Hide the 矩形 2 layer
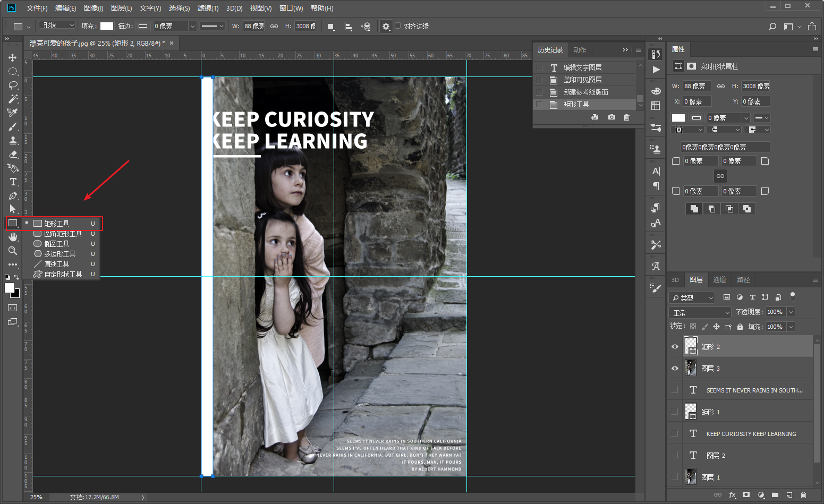Viewport: 824px width, 504px height. [675, 347]
